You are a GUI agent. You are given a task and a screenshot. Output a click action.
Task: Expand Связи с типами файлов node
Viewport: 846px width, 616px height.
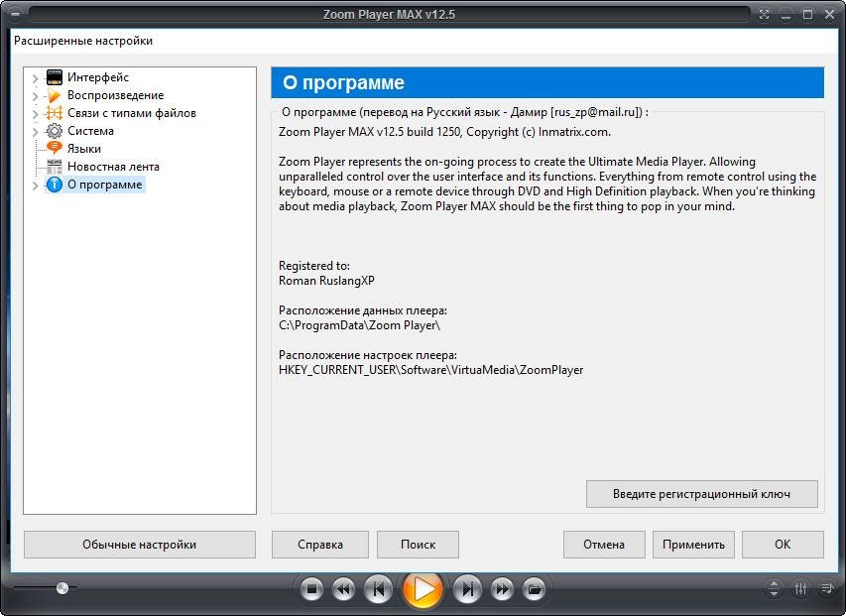(x=35, y=114)
